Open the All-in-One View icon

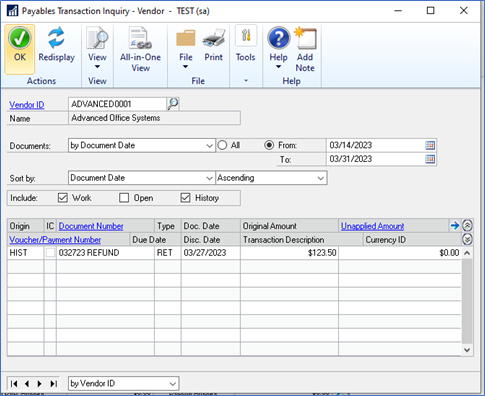(x=140, y=39)
